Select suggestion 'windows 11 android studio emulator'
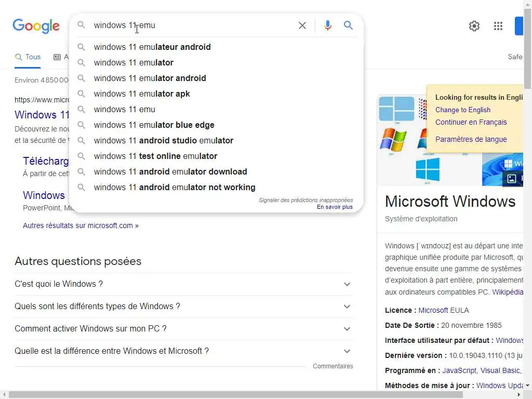This screenshot has width=532, height=399. point(216,140)
